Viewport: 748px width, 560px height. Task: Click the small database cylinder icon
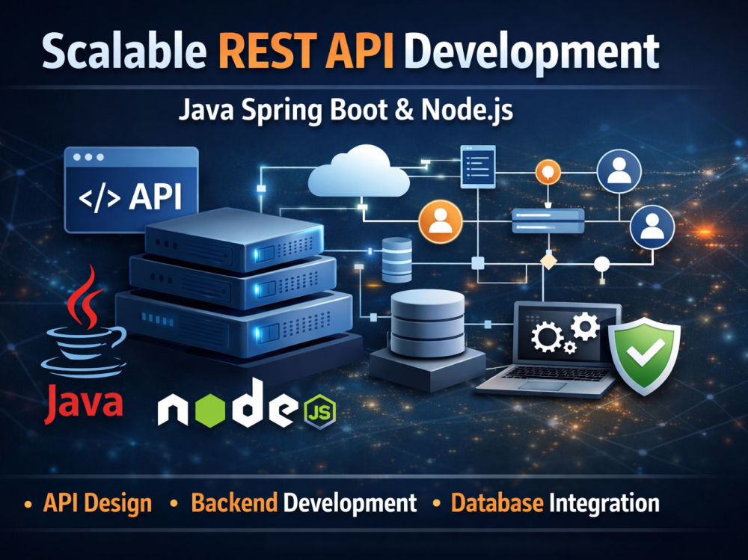pyautogui.click(x=397, y=260)
